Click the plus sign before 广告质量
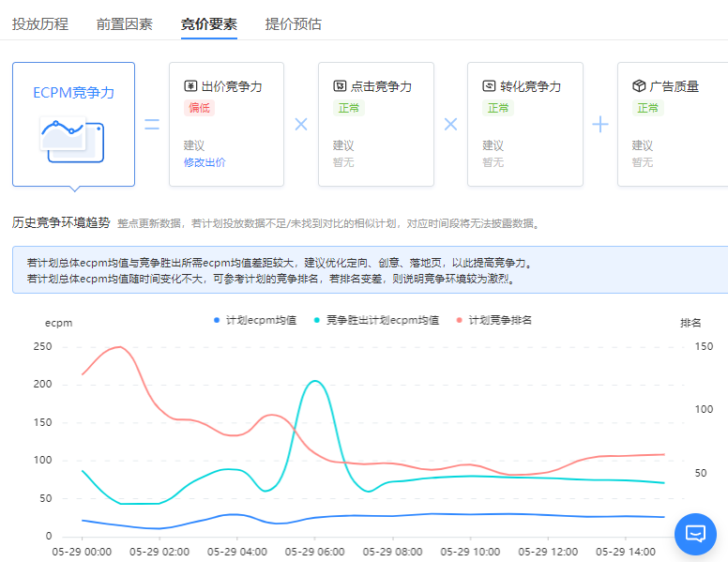The height and width of the screenshot is (562, 728). [600, 124]
